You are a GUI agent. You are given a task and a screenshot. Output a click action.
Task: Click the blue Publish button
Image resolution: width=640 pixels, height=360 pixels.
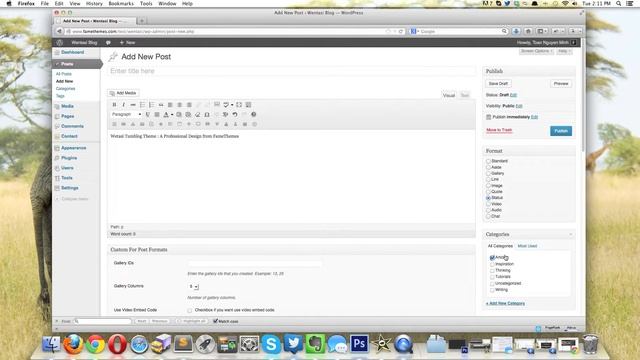click(561, 131)
